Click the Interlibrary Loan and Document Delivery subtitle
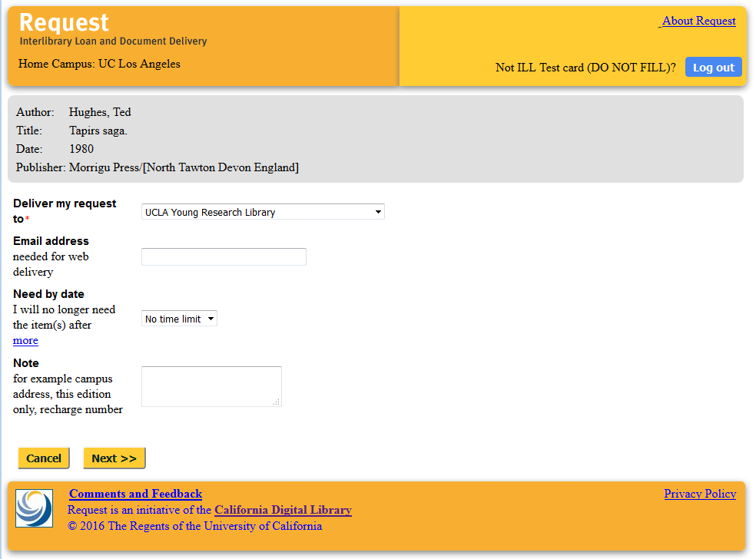This screenshot has width=756, height=559. [x=113, y=41]
